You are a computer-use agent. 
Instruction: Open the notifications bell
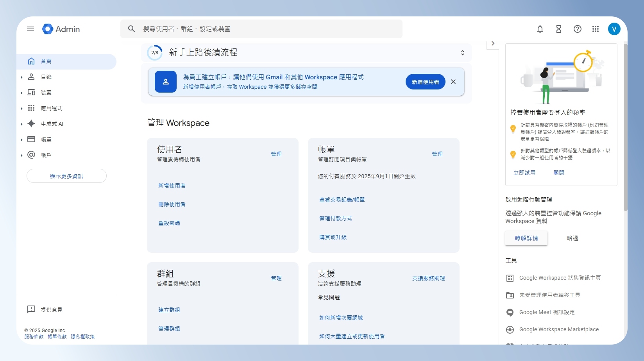point(540,29)
